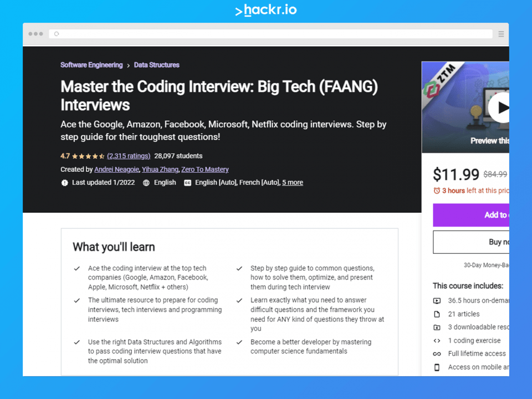
Task: Click the alarm clock sale icon
Action: [x=437, y=191]
